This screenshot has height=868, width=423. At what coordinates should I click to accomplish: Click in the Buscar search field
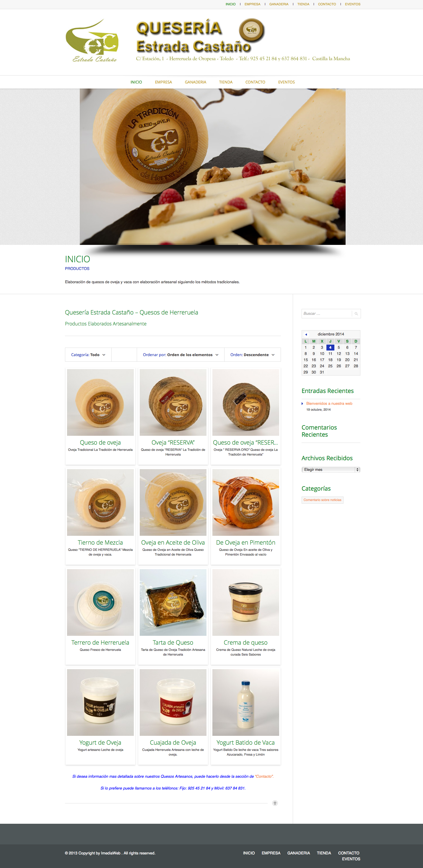coord(326,314)
